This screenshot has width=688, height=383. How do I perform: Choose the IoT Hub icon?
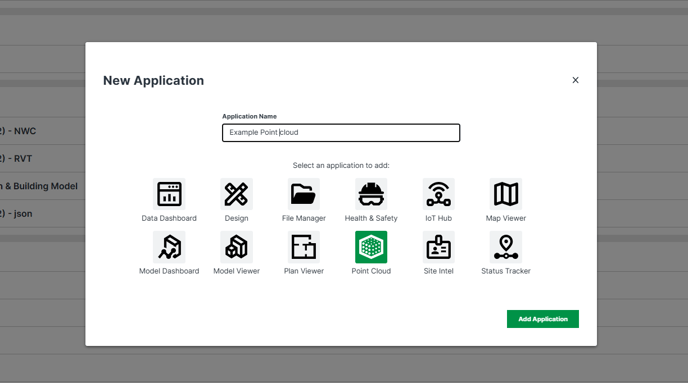438,194
